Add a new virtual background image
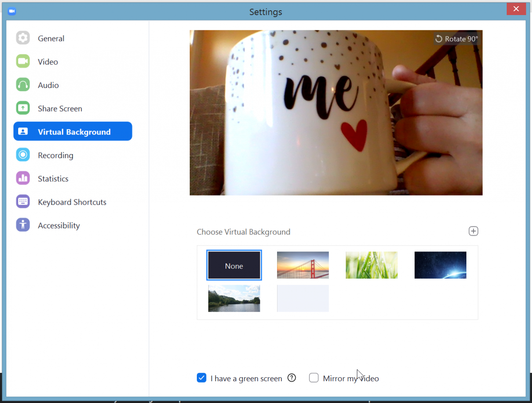This screenshot has width=532, height=403. click(473, 231)
